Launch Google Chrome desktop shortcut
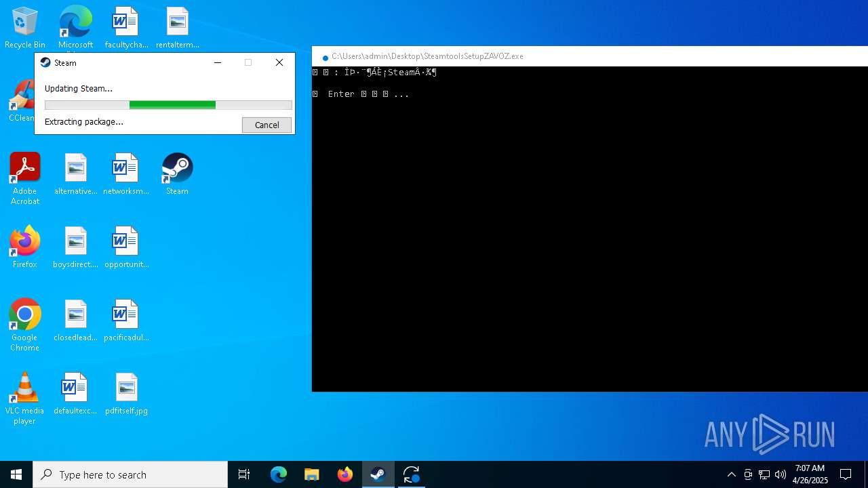Viewport: 868px width, 488px height. pyautogui.click(x=25, y=325)
